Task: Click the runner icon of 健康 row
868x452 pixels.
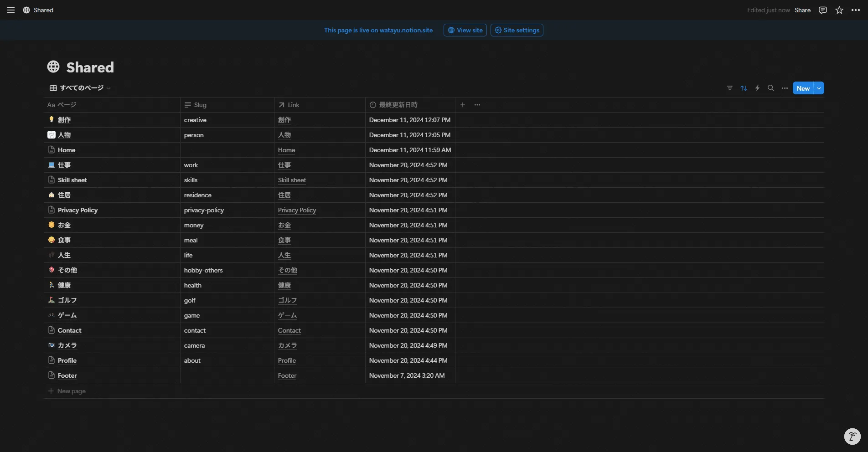Action: click(x=52, y=285)
